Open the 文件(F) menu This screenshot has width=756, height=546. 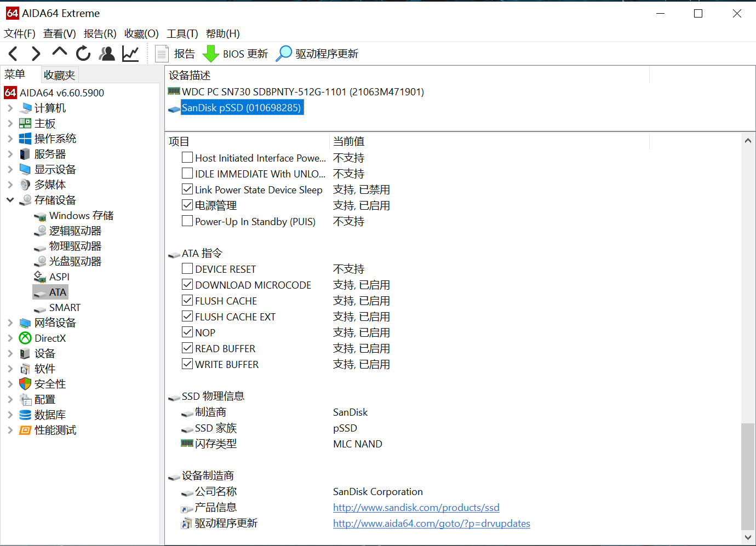(x=20, y=33)
